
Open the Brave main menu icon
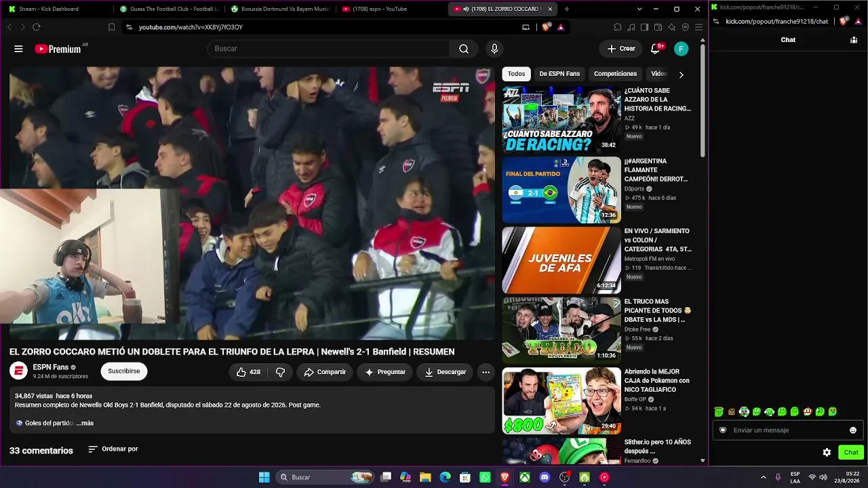tap(698, 27)
